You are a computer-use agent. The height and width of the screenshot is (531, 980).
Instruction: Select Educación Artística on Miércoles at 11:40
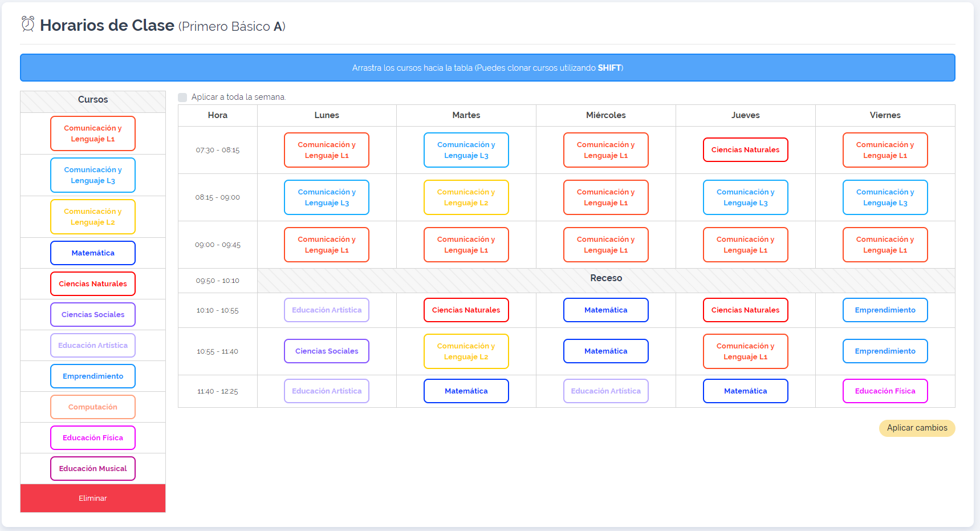tap(605, 391)
